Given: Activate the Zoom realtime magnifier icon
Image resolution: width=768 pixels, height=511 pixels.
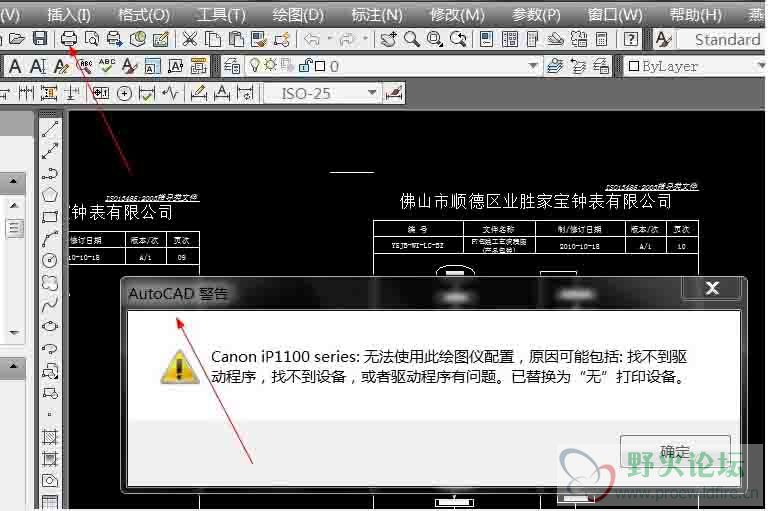Looking at the screenshot, I should click(x=411, y=39).
